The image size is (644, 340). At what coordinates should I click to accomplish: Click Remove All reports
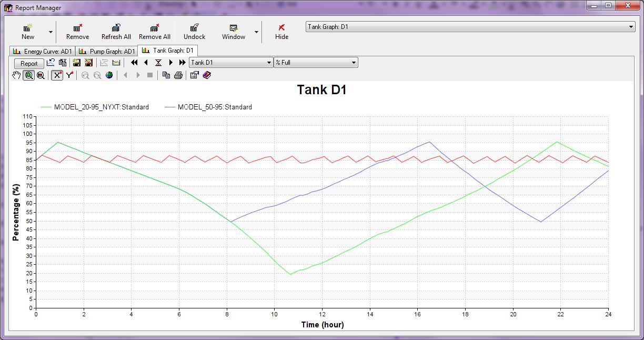(155, 32)
